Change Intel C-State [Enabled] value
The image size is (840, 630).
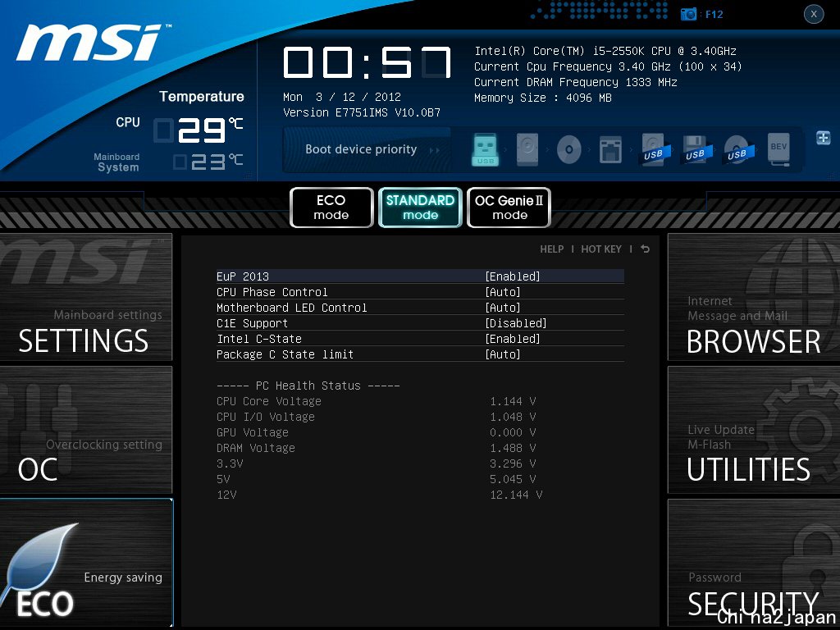click(513, 339)
